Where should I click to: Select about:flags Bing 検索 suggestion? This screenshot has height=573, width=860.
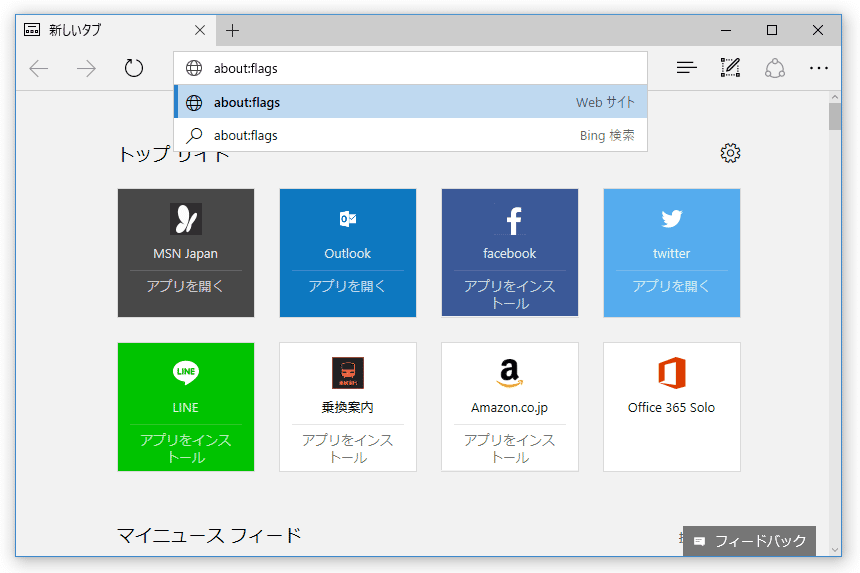(411, 135)
